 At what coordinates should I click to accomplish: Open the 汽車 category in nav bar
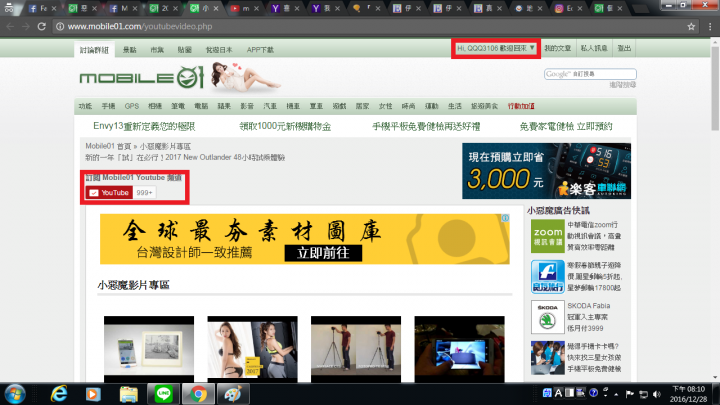[270, 106]
